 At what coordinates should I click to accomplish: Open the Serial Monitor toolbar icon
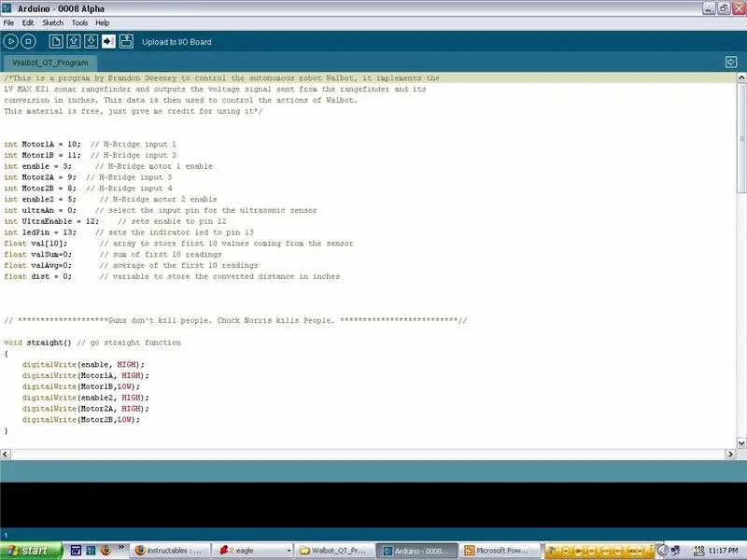(126, 42)
